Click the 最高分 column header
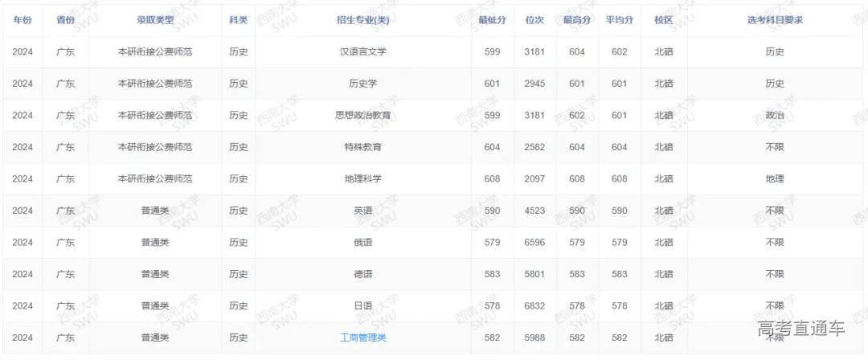This screenshot has height=360, width=868. [x=577, y=19]
